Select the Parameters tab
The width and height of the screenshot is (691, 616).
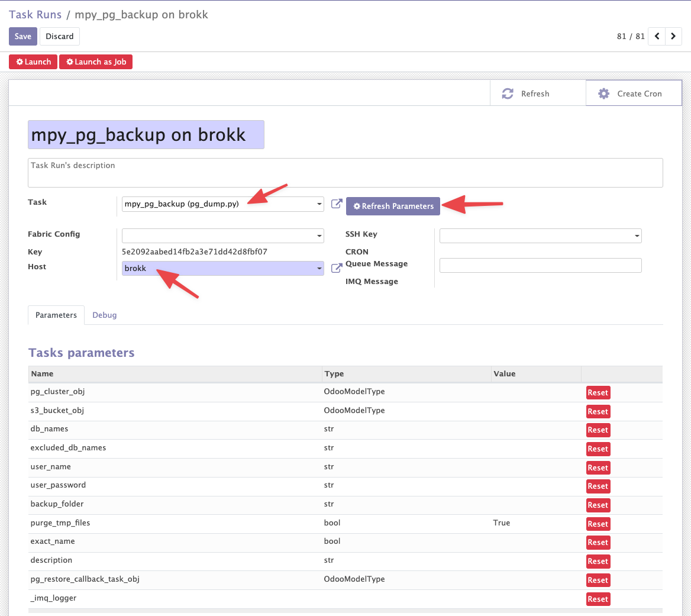[x=56, y=315]
